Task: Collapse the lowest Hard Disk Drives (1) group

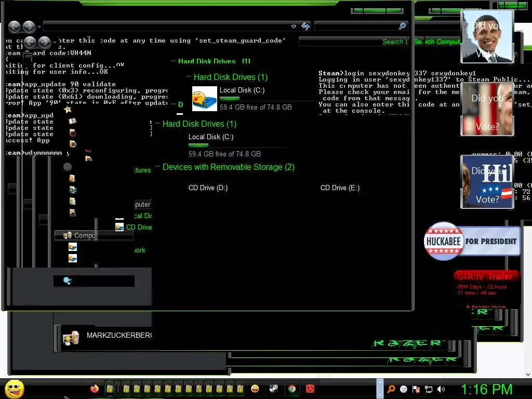Action: pyautogui.click(x=158, y=124)
